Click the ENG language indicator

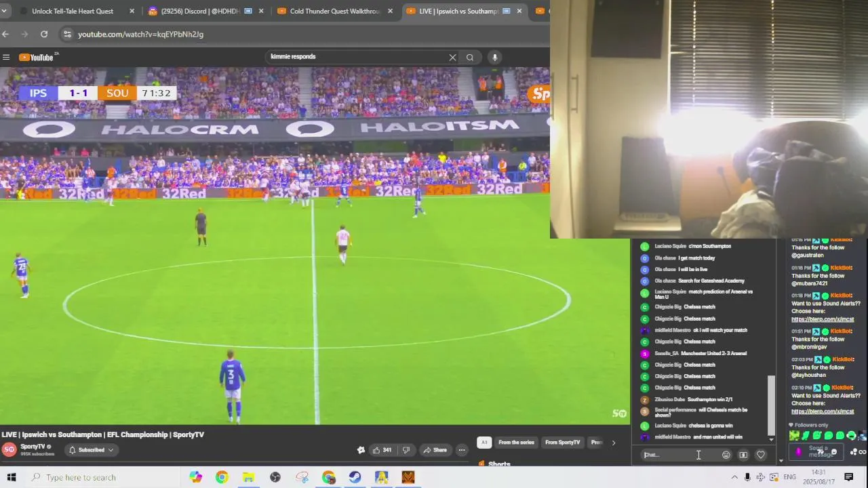coord(789,477)
